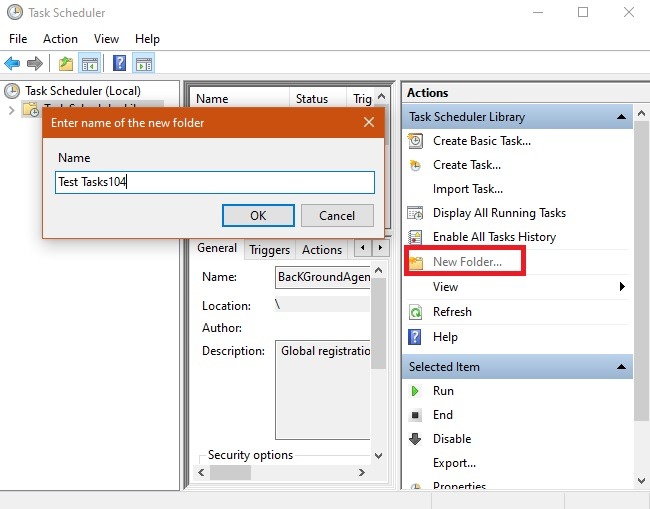The width and height of the screenshot is (650, 509).
Task: Click the New Folder icon
Action: (416, 262)
